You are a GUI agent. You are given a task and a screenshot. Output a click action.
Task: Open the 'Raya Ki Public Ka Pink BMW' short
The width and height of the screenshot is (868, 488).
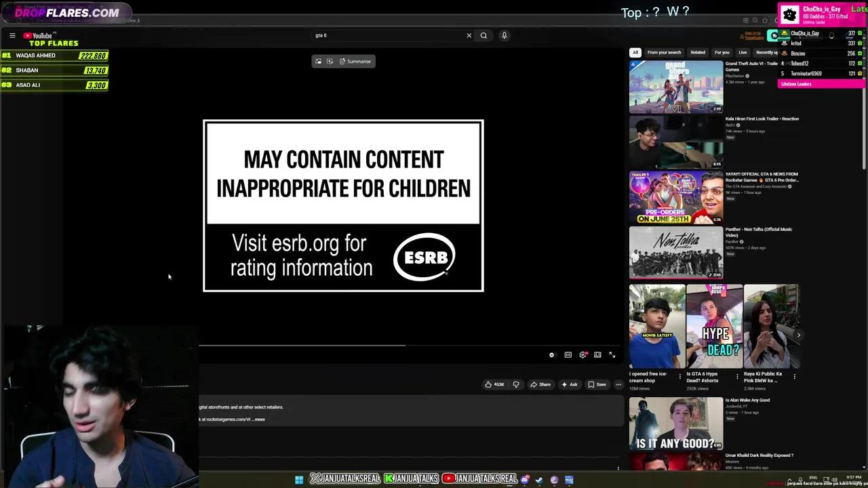tap(771, 326)
